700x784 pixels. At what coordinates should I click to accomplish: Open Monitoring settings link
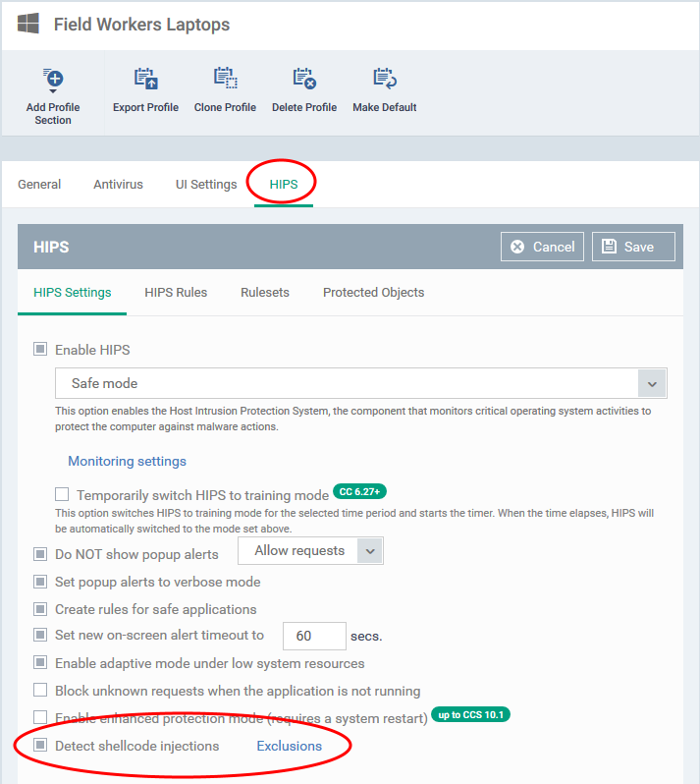[x=127, y=461]
